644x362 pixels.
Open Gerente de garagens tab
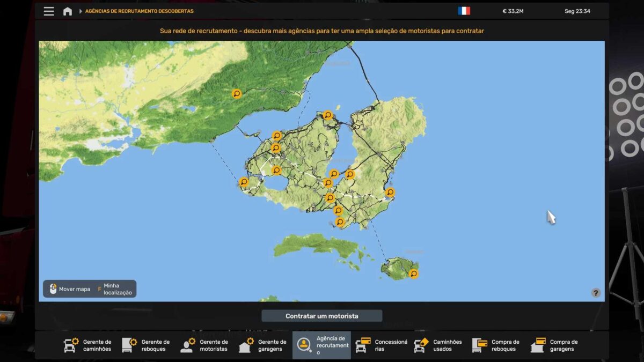coord(263,345)
